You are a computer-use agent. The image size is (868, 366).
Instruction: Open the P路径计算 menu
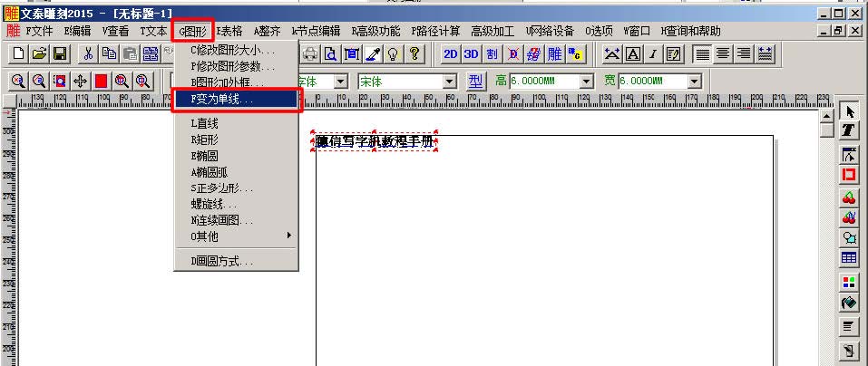(435, 31)
